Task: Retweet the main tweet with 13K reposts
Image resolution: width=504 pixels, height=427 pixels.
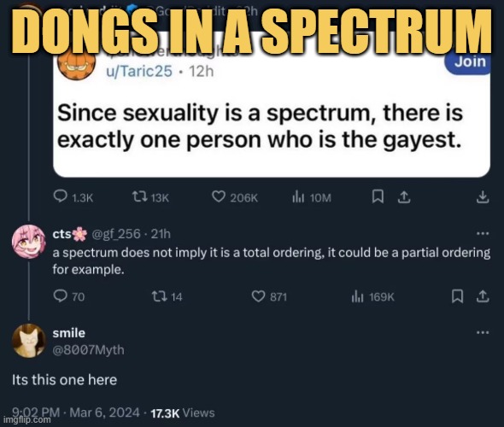Action: coord(150,197)
